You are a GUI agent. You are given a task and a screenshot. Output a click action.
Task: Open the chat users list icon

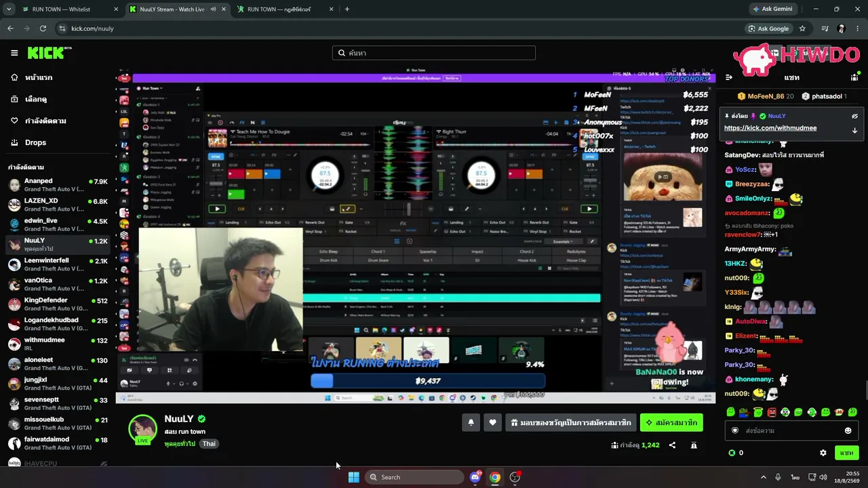point(855,77)
